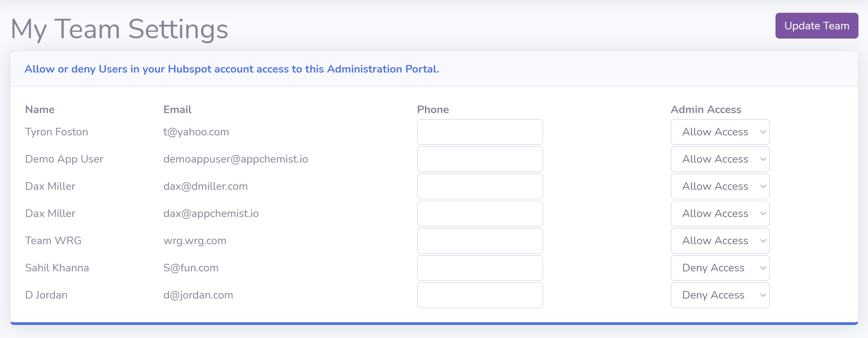Image resolution: width=868 pixels, height=338 pixels.
Task: Click the My Team Settings heading
Action: pos(120,29)
